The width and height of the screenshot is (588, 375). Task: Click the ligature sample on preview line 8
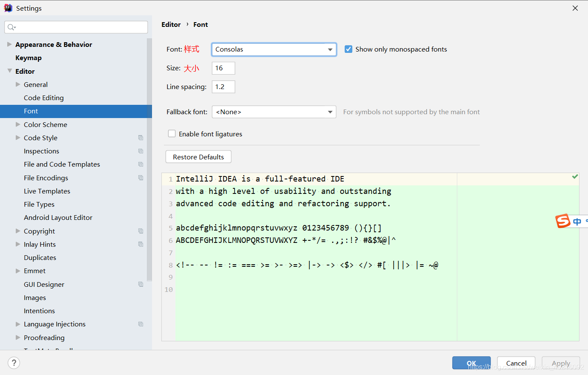point(307,265)
